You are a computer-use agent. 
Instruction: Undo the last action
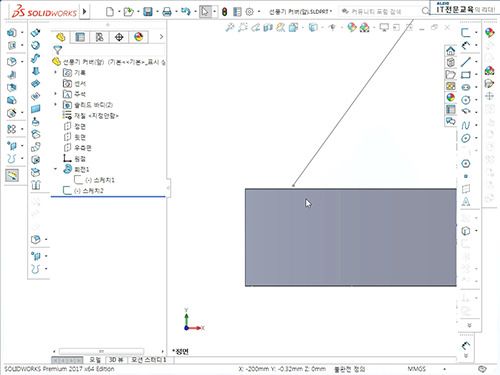(186, 12)
